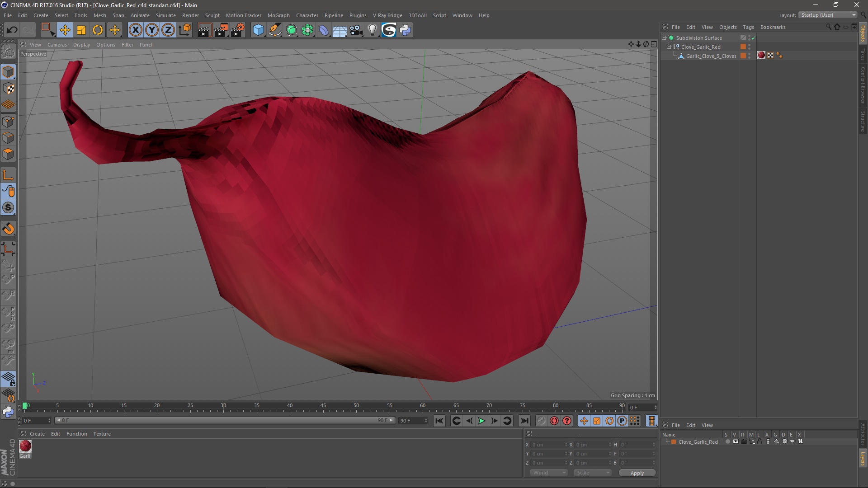
Task: Select the Rotate tool
Action: click(98, 30)
